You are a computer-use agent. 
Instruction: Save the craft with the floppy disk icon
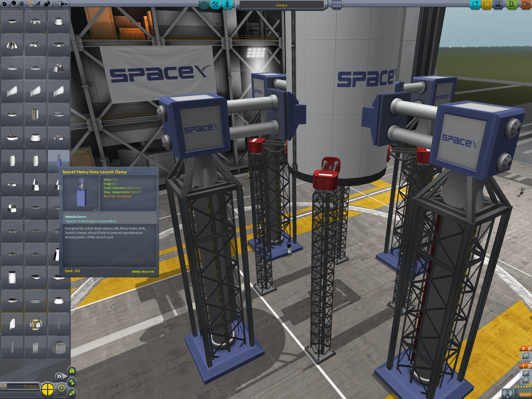click(x=498, y=4)
